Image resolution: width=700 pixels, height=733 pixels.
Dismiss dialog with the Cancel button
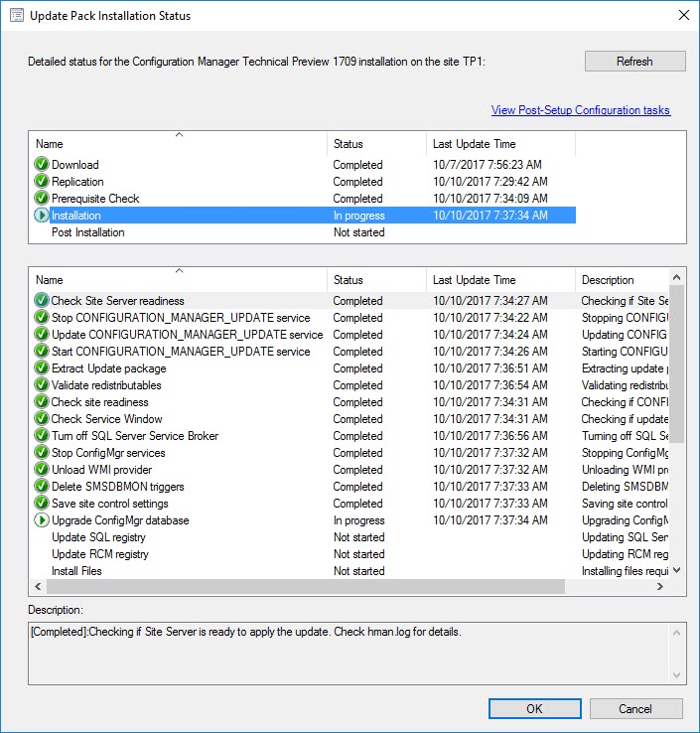pos(635,709)
